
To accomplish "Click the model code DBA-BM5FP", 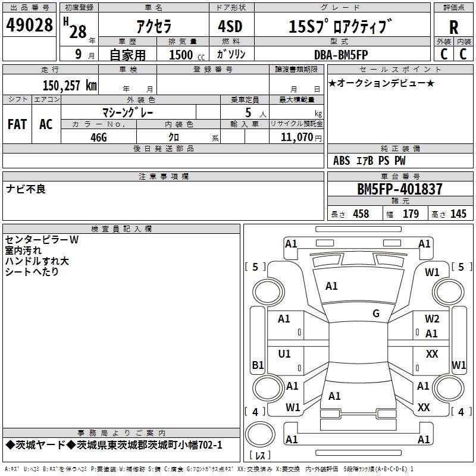I will coord(341,55).
